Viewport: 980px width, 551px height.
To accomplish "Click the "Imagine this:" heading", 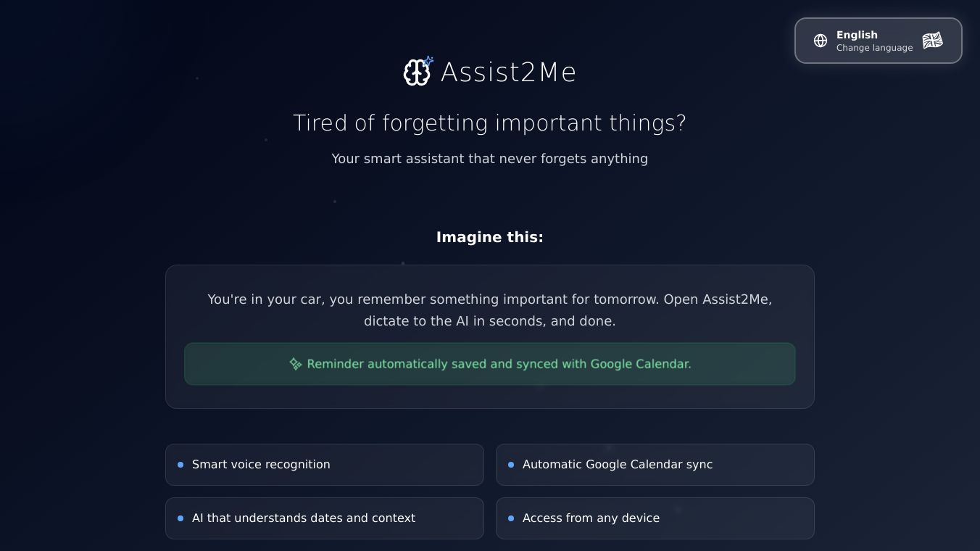I will (490, 237).
